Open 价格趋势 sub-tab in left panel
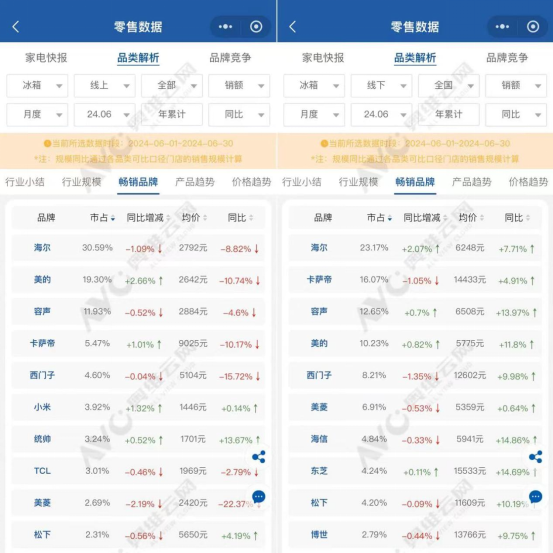 pyautogui.click(x=251, y=182)
